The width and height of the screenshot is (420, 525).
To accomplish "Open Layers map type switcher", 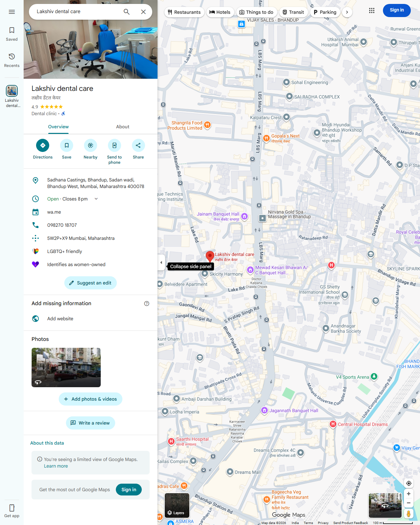I will point(177,505).
